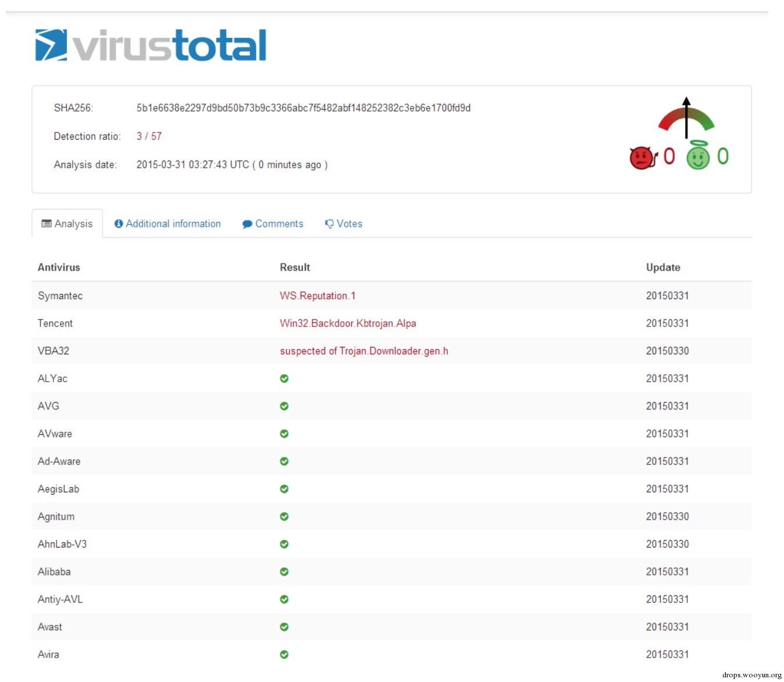Click the Symantec antivirus name
The image size is (784, 682).
point(60,296)
